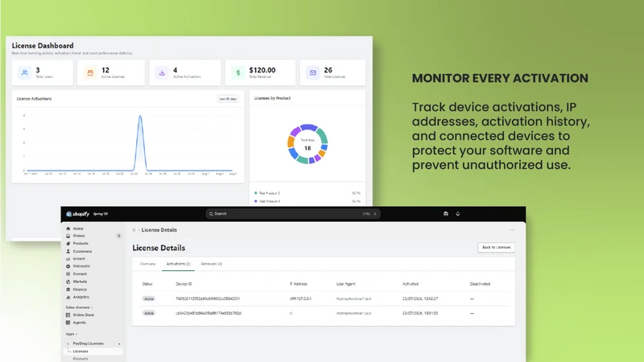Expand the Sales channels section
The image size is (644, 362).
tap(79, 307)
